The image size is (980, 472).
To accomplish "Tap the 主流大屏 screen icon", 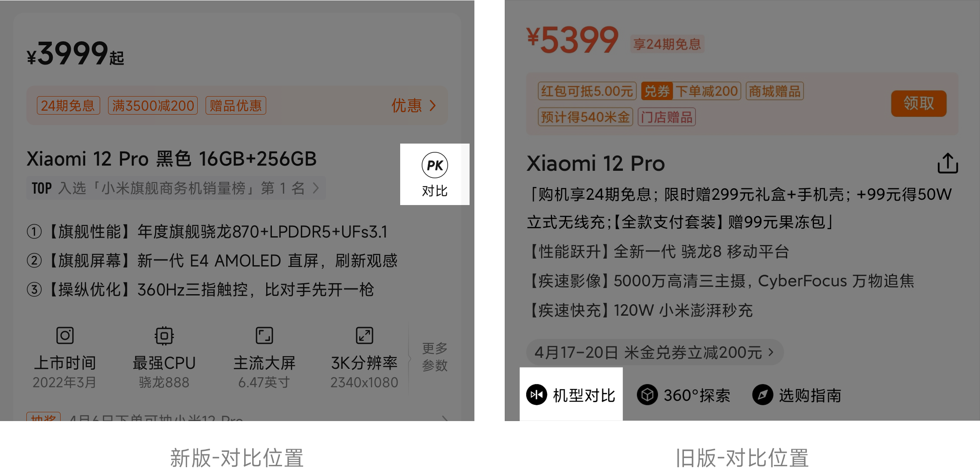I will coord(264,335).
